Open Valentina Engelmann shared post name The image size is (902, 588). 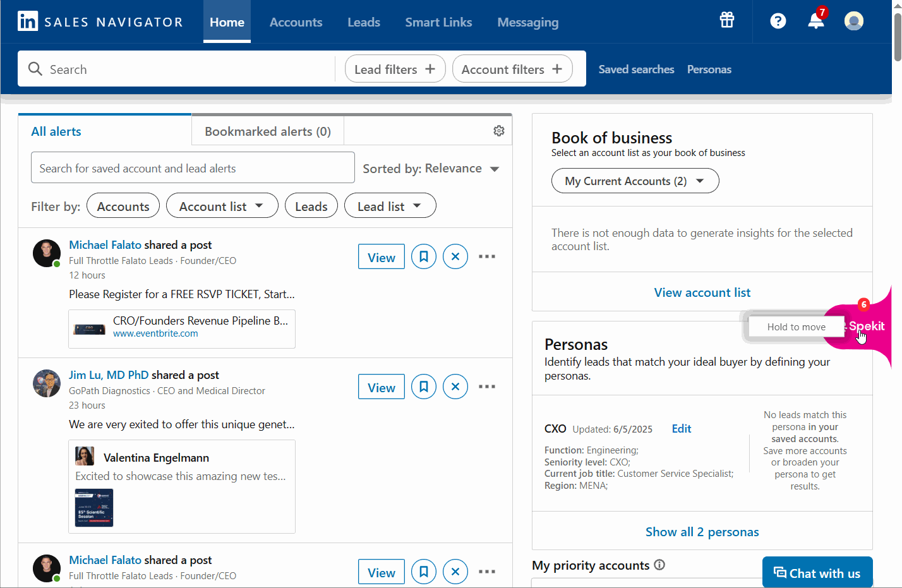156,457
